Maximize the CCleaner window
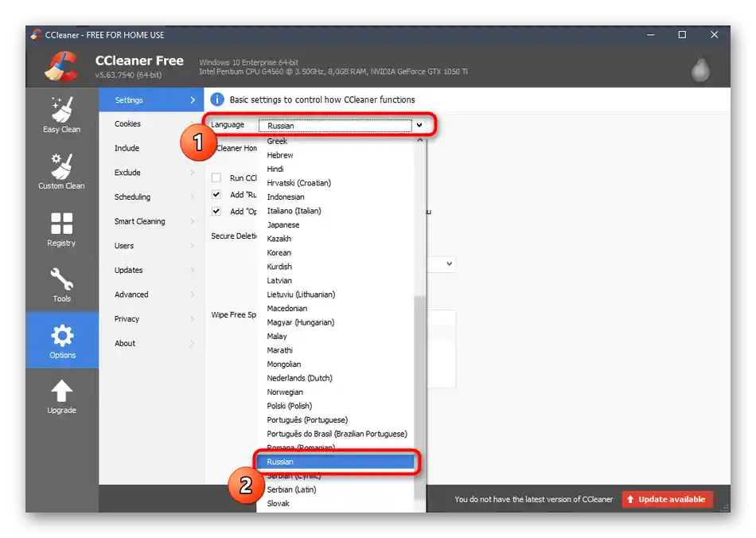 [682, 35]
